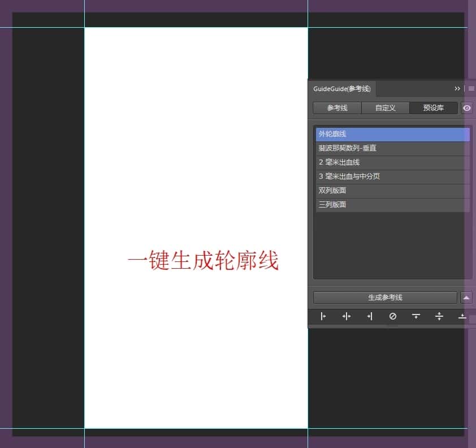Add guide to top edge icon
The image size is (476, 448).
(x=416, y=317)
